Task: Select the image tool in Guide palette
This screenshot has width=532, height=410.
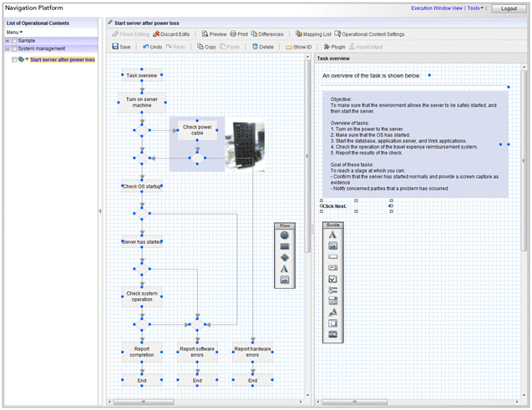Action: tap(332, 246)
